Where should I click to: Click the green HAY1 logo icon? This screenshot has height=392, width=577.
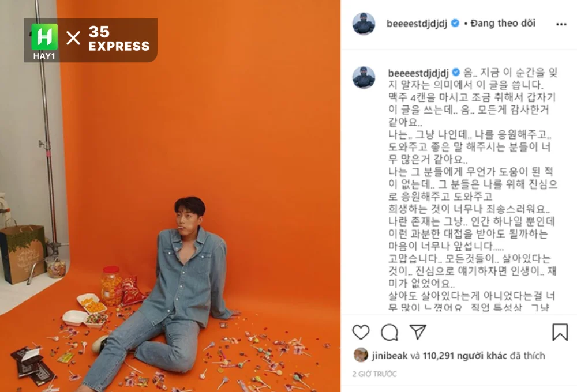tap(44, 37)
